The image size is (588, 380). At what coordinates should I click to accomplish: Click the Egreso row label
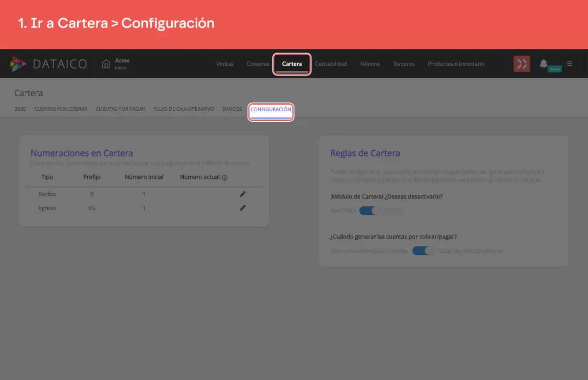(47, 208)
